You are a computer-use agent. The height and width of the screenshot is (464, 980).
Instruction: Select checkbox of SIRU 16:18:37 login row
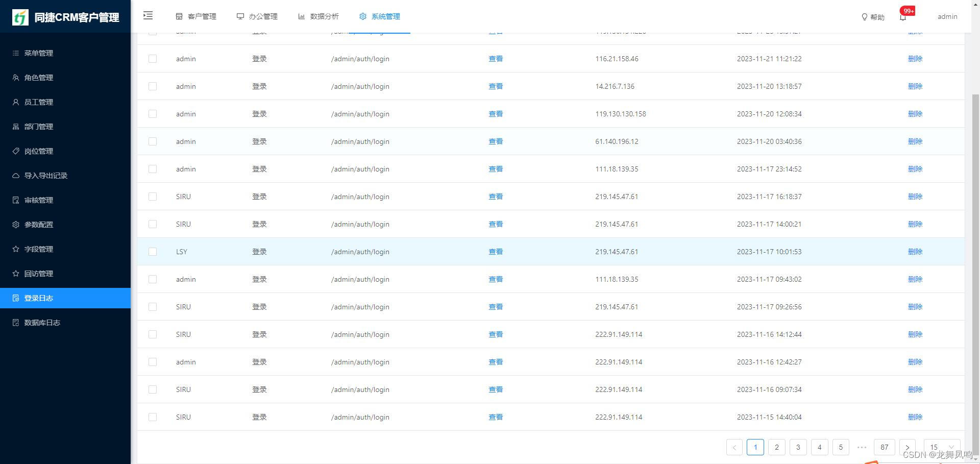click(153, 197)
